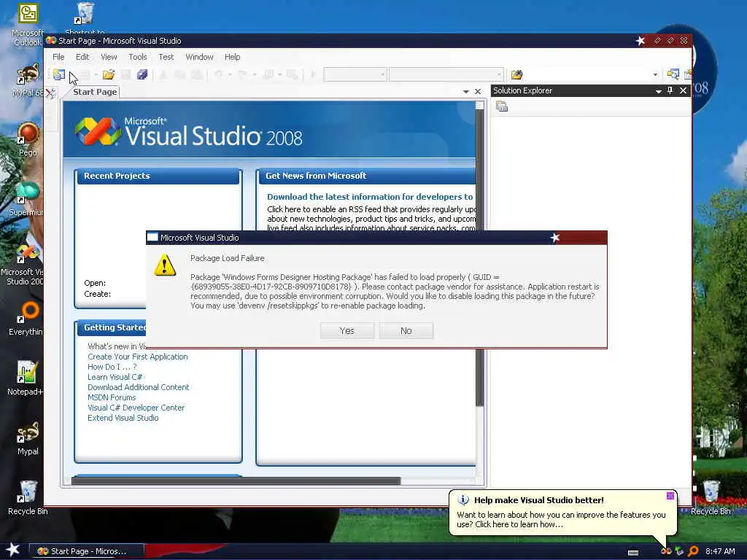The image size is (747, 560).
Task: Open the Visual C# Developer Center link
Action: tap(136, 408)
